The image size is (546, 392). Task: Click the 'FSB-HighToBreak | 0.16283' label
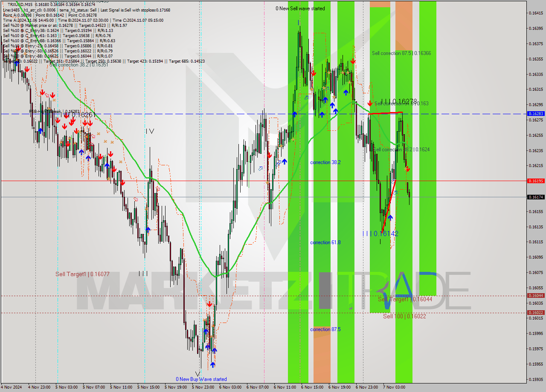[54, 111]
